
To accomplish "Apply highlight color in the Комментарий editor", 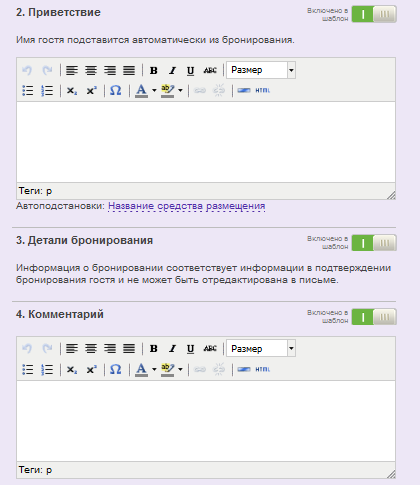I will 167,369.
